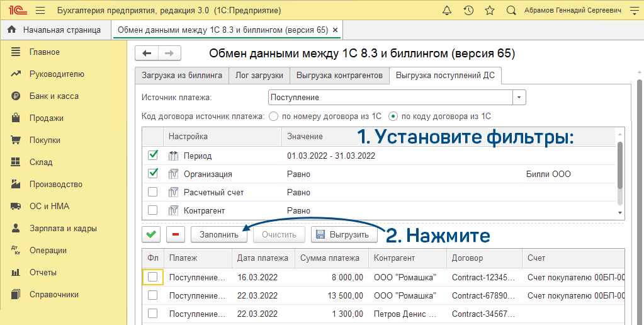Click the Продажи shopping bag icon

16,118
